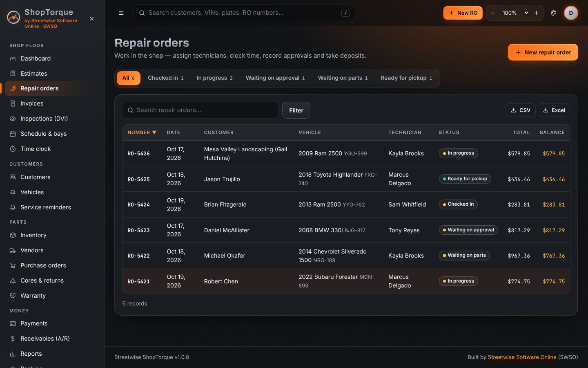Image resolution: width=588 pixels, height=368 pixels.
Task: Select the All tab
Action: tap(129, 78)
